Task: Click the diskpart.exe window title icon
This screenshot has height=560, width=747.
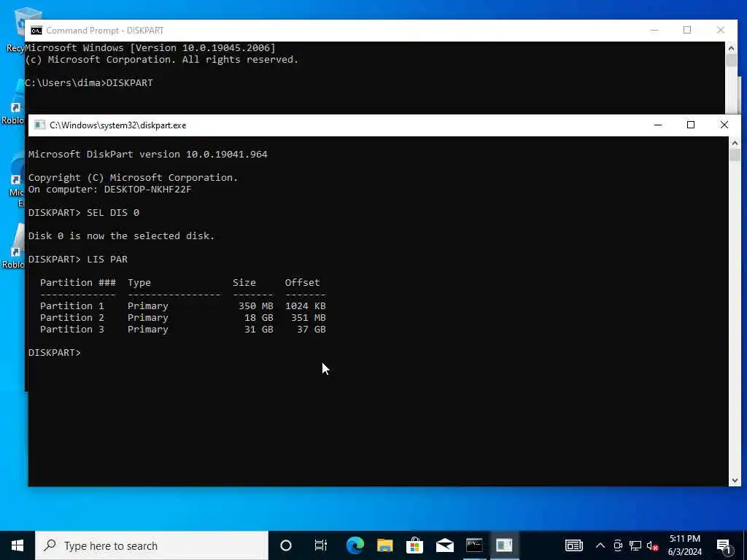Action: click(39, 125)
